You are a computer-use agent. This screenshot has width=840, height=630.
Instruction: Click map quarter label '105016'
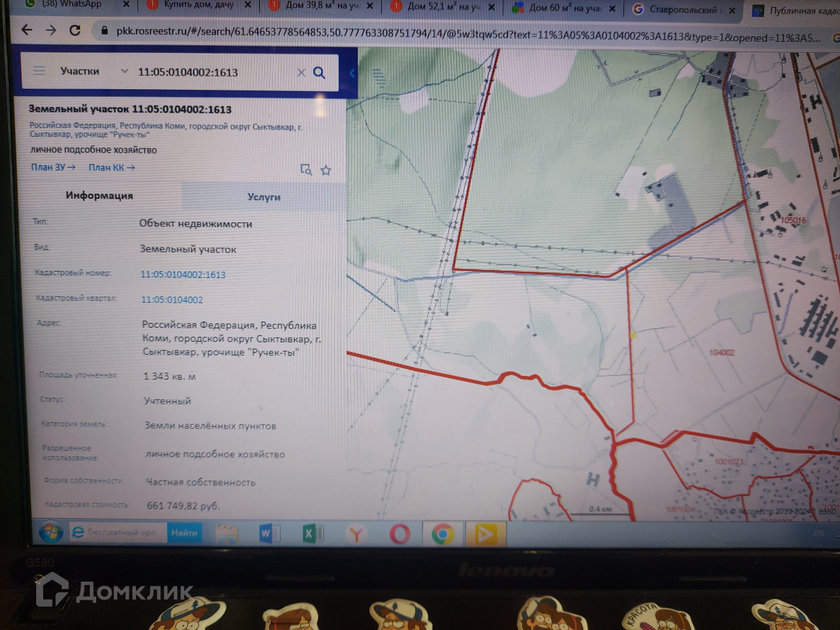coord(793,220)
